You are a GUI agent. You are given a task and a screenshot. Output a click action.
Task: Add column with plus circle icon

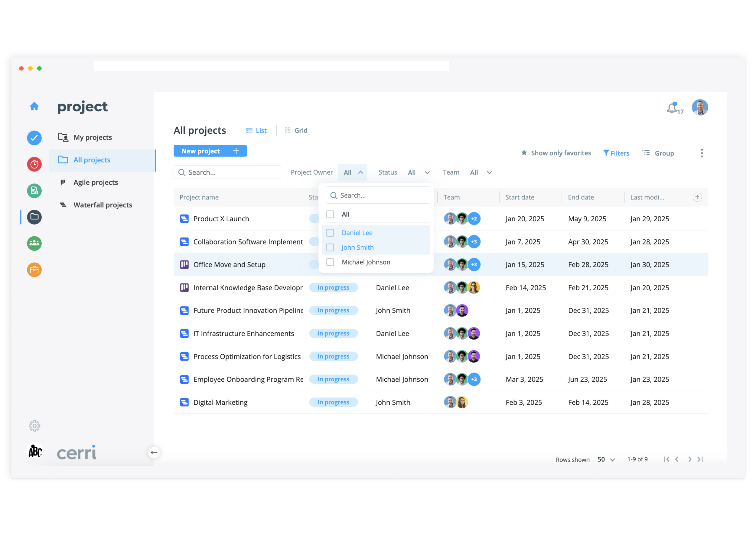coord(697,197)
